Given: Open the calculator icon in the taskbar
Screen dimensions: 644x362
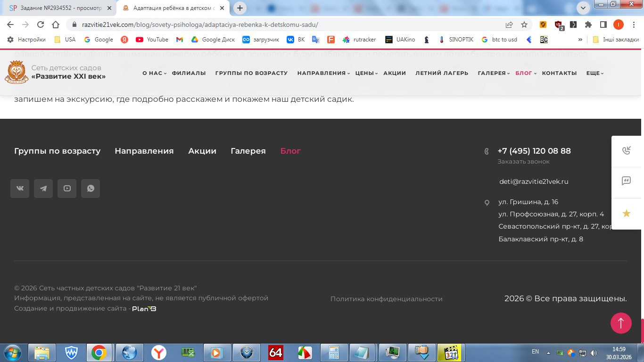Looking at the screenshot, I should [x=334, y=353].
